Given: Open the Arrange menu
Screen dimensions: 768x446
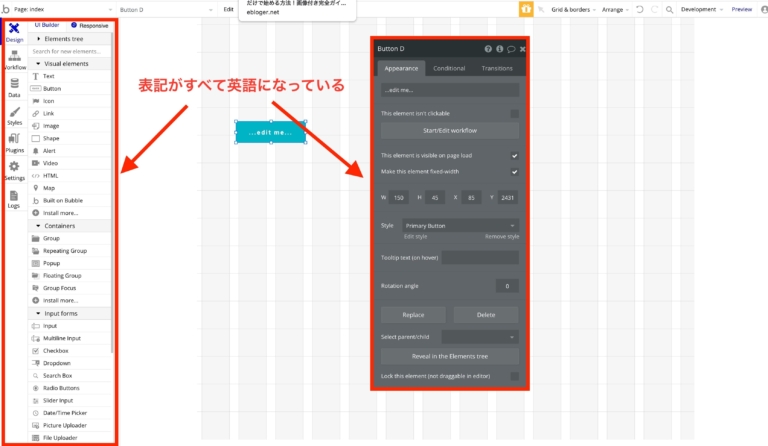Looking at the screenshot, I should coord(615,9).
